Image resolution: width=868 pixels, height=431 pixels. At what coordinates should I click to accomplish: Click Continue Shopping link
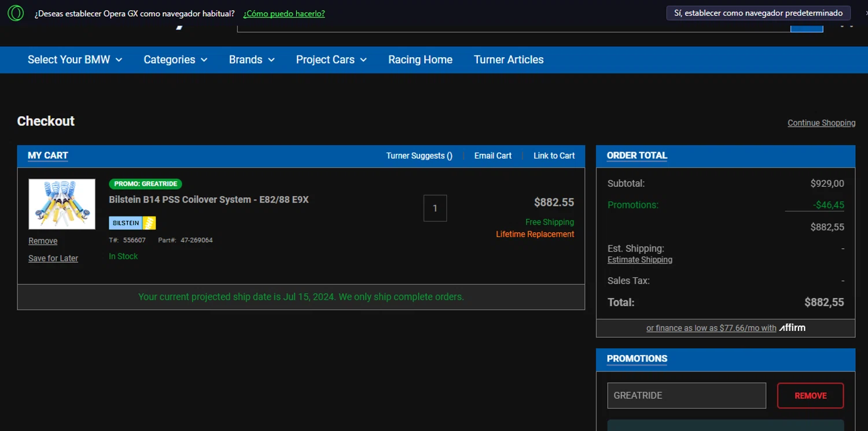pyautogui.click(x=821, y=123)
